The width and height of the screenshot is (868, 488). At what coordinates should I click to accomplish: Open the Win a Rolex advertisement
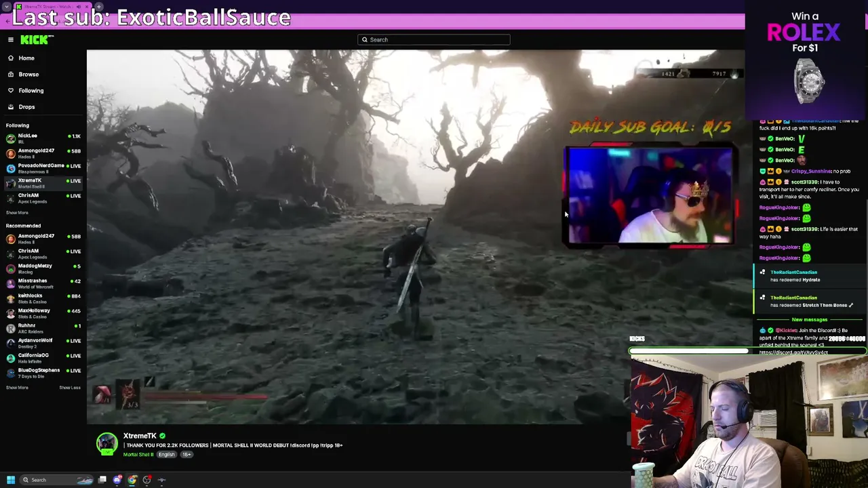pyautogui.click(x=806, y=60)
